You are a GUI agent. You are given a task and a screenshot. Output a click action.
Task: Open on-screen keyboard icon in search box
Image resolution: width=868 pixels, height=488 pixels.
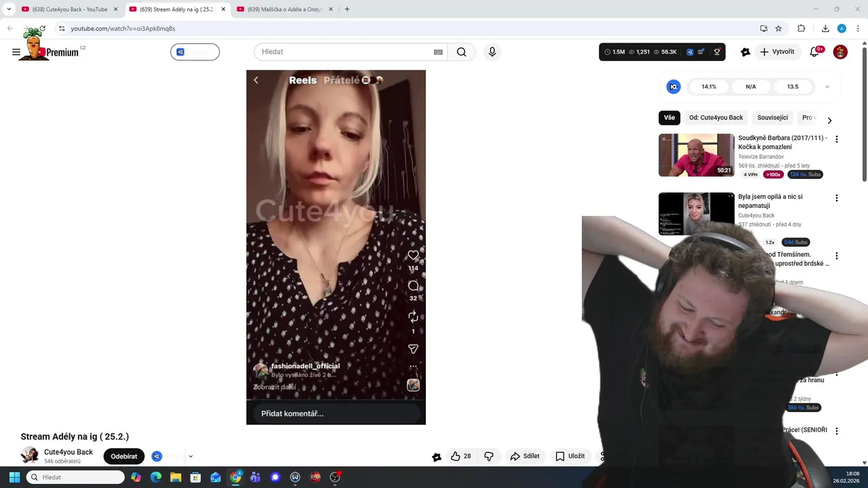pos(438,52)
